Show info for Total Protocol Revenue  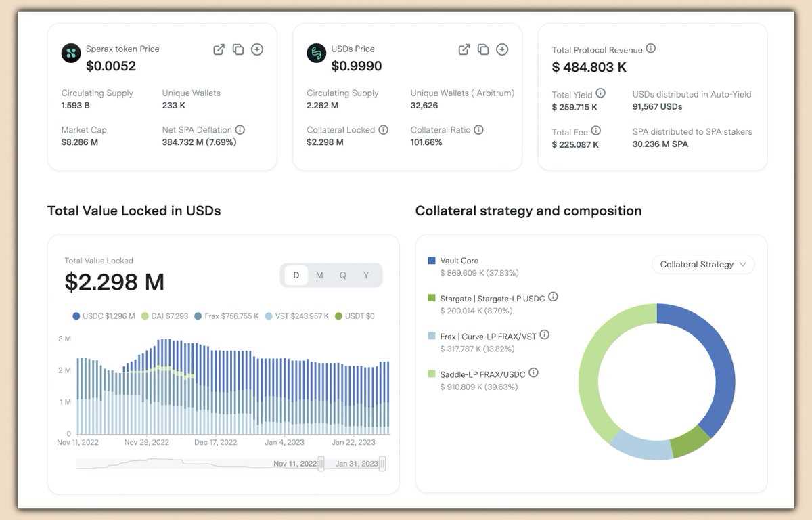tap(651, 49)
